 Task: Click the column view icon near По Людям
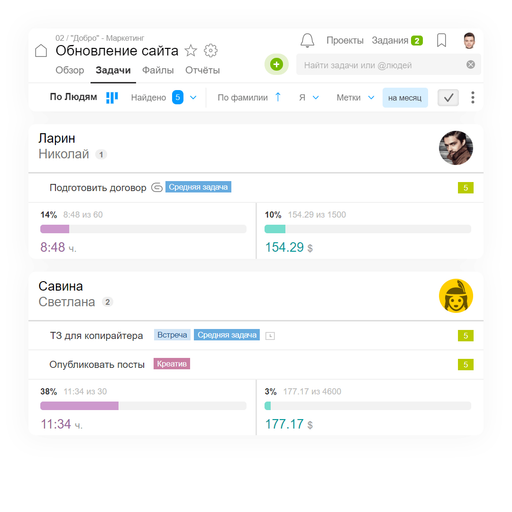[112, 98]
